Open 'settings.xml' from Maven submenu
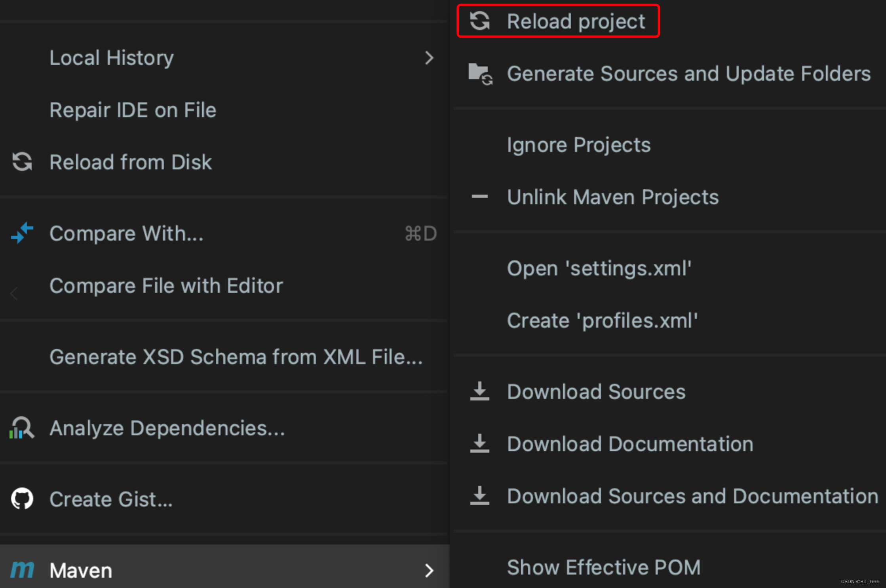Image resolution: width=886 pixels, height=588 pixels. [599, 268]
